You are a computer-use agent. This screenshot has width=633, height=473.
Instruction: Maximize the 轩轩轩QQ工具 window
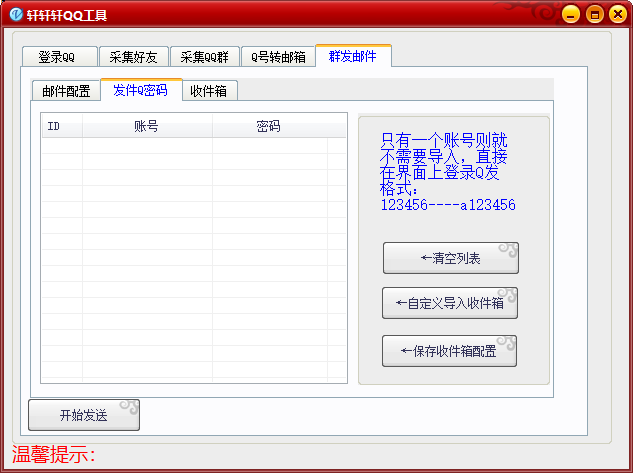[594, 15]
